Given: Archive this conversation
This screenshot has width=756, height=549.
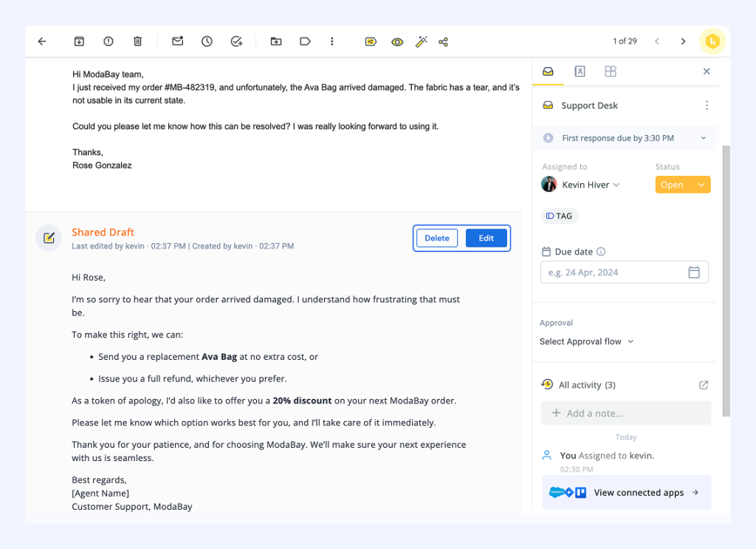Looking at the screenshot, I should coord(79,41).
